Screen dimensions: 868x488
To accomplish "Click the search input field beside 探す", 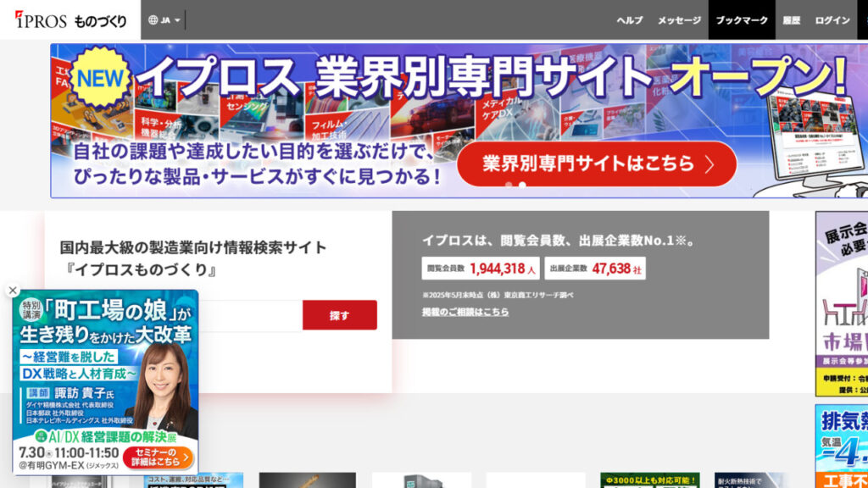I will [250, 315].
